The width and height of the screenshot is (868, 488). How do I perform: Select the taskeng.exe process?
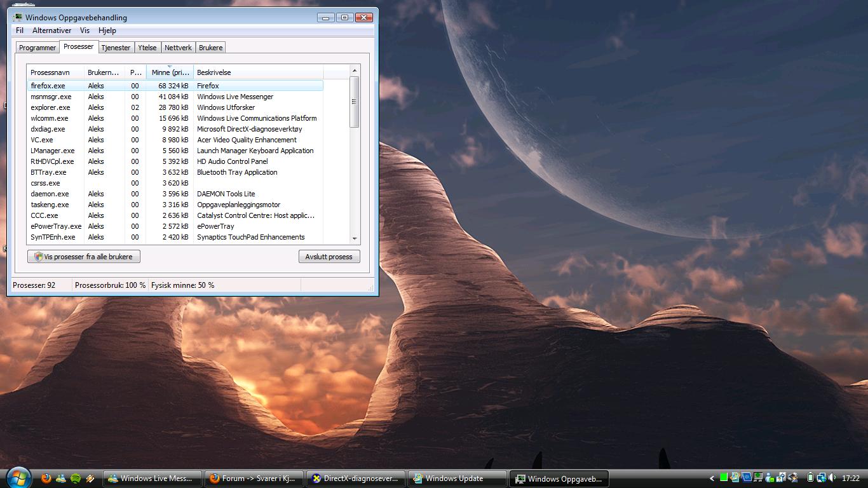tap(175, 205)
